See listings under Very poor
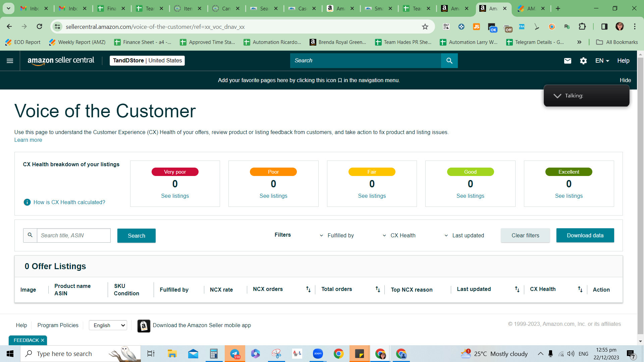The height and width of the screenshot is (362, 644). pos(175,196)
